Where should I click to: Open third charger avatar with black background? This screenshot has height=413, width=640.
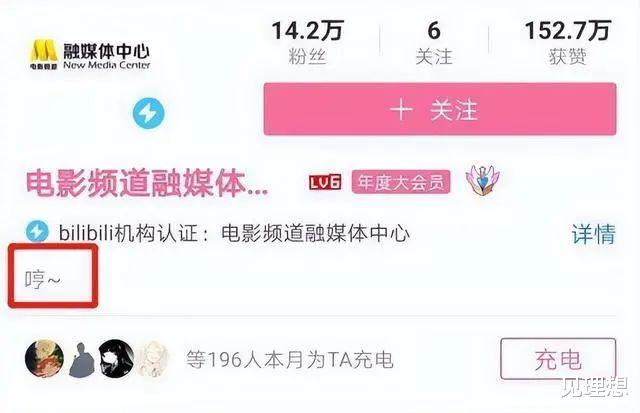[116, 359]
